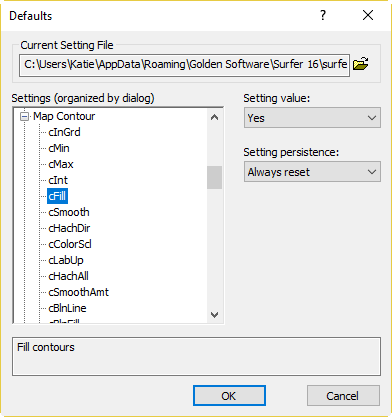Open the Setting value dropdown
Viewport: 392px width, 417px height.
(312, 118)
